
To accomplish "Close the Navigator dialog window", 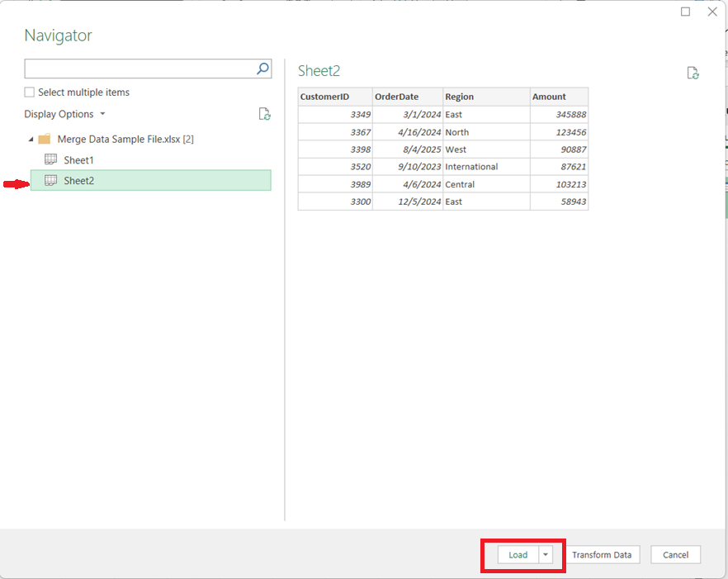I will 712,12.
